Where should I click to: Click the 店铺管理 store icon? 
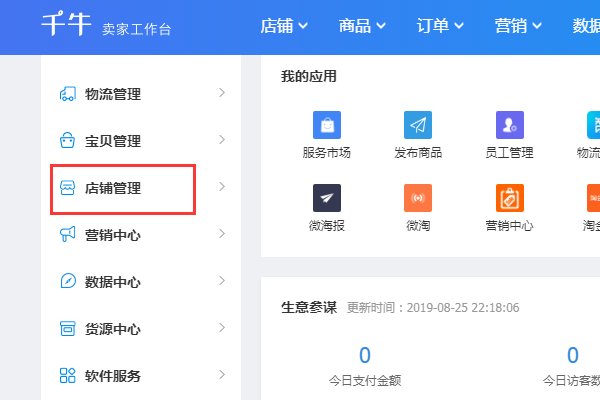tap(68, 188)
